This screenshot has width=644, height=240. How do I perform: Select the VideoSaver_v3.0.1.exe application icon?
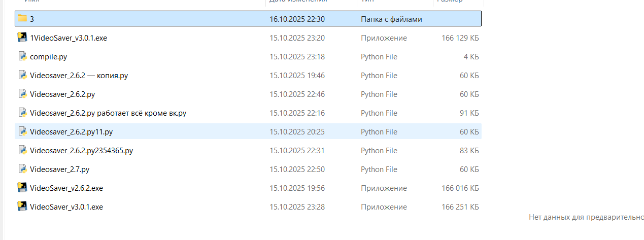[22, 207]
